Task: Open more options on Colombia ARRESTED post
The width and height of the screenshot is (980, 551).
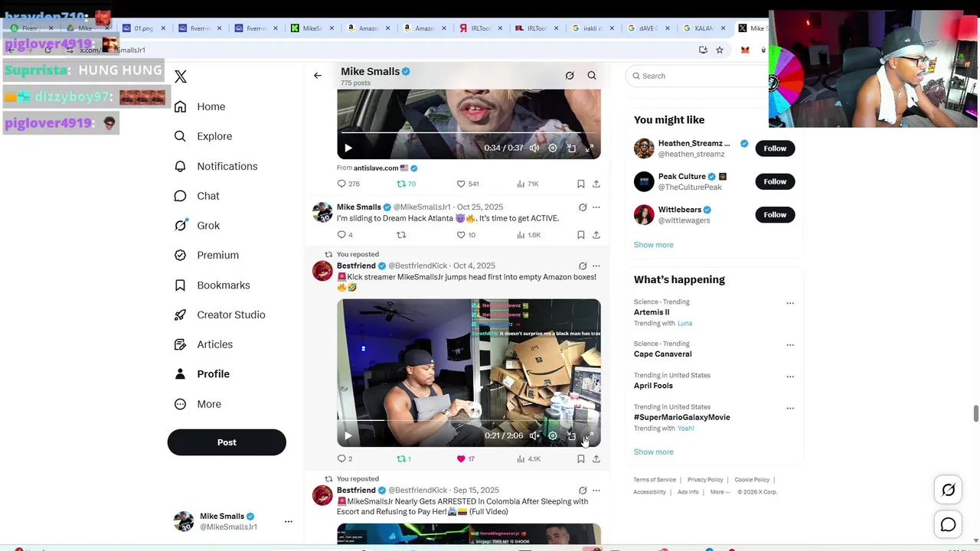Action: (596, 491)
